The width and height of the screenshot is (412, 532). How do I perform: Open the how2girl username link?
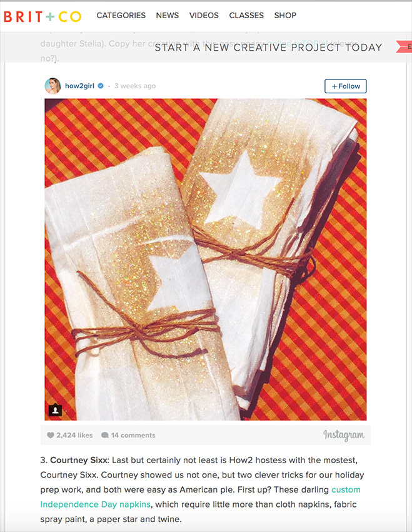pyautogui.click(x=79, y=86)
